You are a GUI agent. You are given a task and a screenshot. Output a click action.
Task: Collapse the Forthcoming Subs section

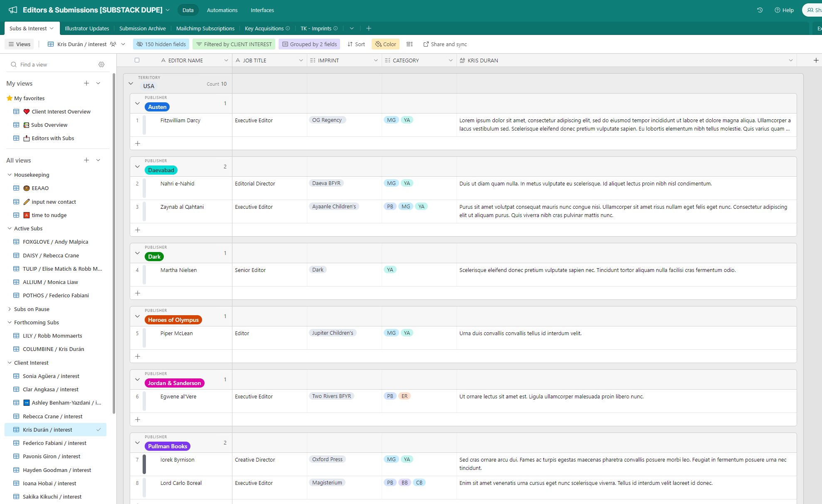[x=10, y=322]
